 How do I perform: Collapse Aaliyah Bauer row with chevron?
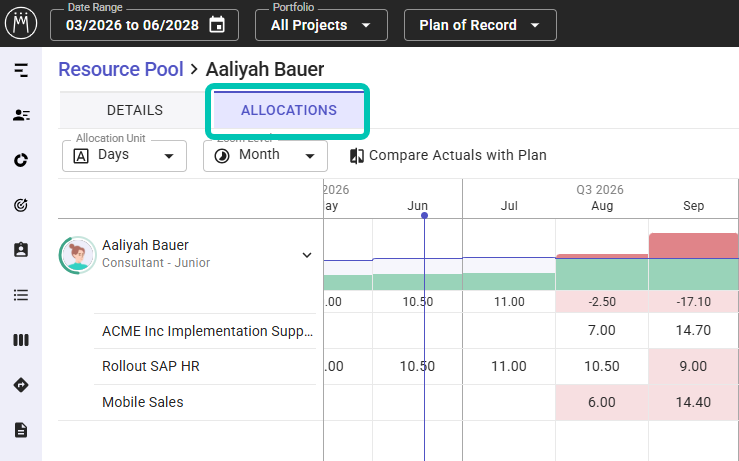(x=307, y=255)
